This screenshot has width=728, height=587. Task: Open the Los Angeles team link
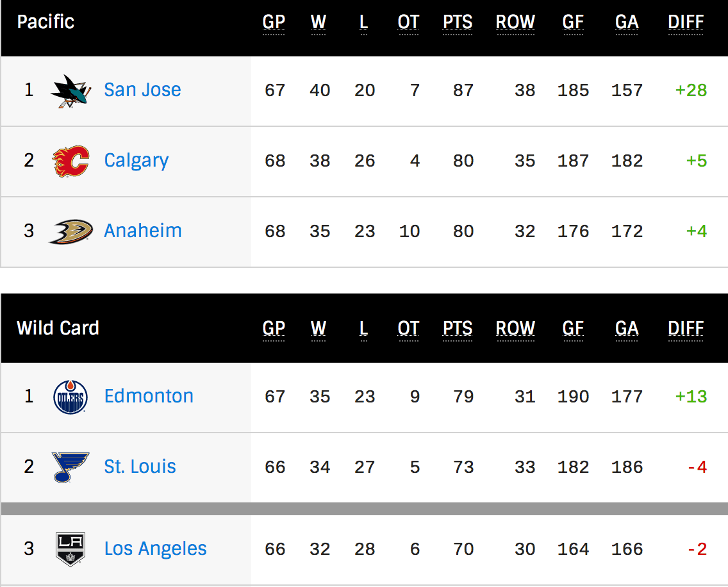[156, 549]
